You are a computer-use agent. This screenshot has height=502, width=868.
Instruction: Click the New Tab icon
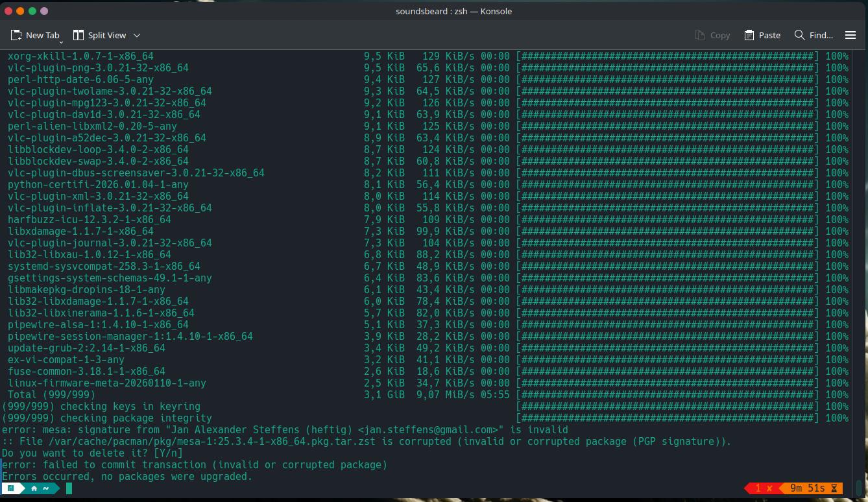(16, 35)
